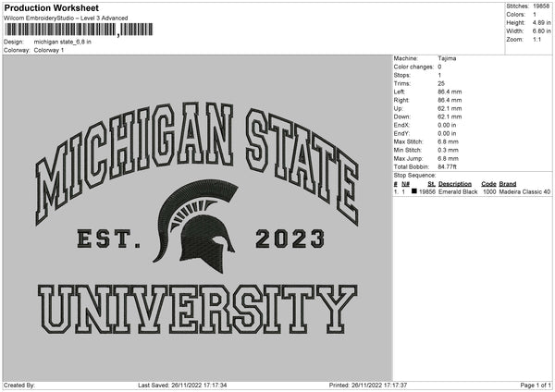
Task: Click the EndY value '0.00 in'
Action: pos(447,134)
